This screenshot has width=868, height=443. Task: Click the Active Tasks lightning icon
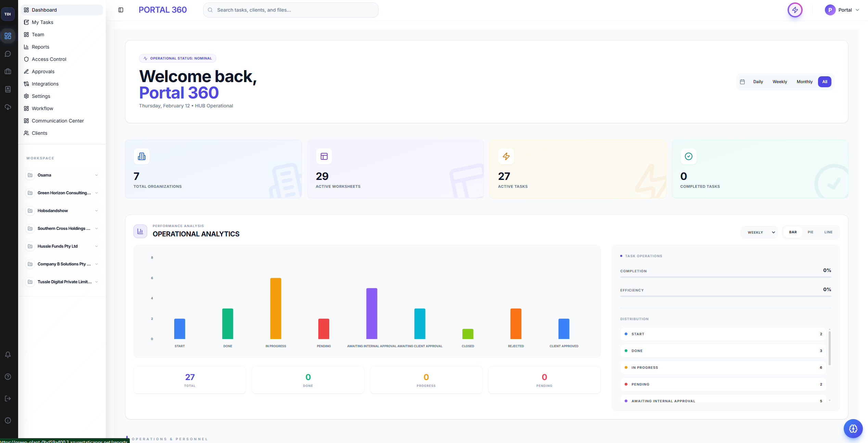506,156
